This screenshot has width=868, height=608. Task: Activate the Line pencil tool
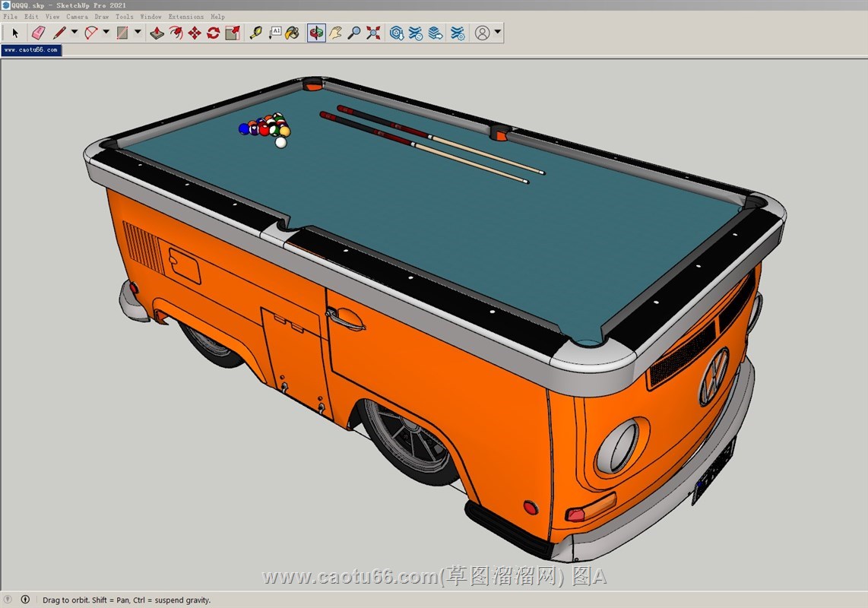click(x=59, y=33)
